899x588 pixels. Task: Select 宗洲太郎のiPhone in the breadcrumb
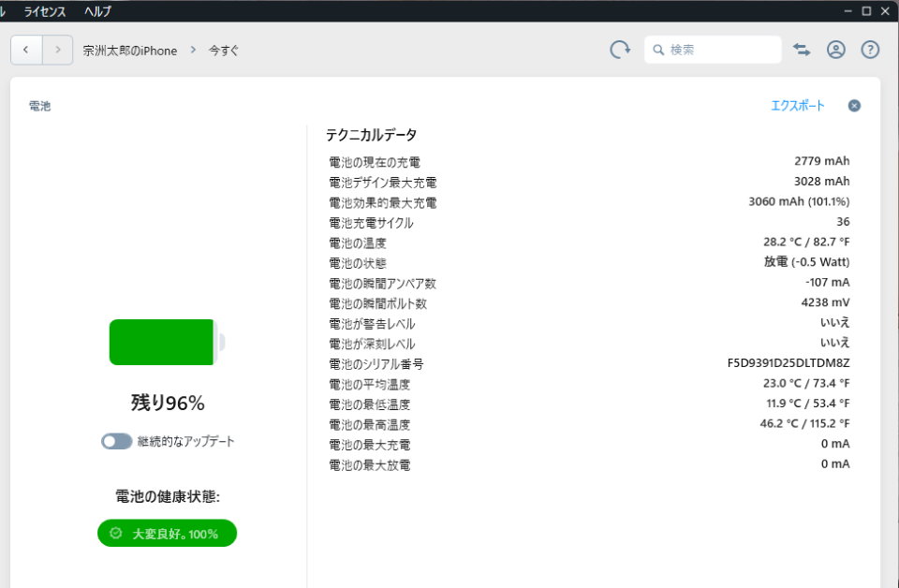tap(129, 51)
